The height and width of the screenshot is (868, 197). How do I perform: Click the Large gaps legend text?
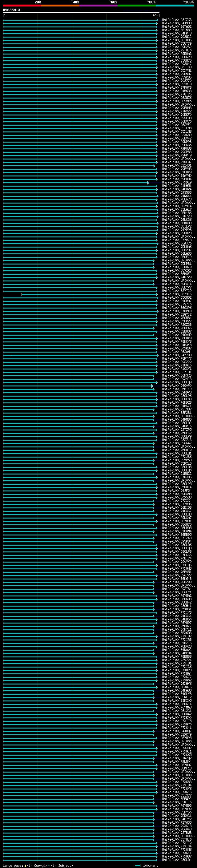click(38, 865)
